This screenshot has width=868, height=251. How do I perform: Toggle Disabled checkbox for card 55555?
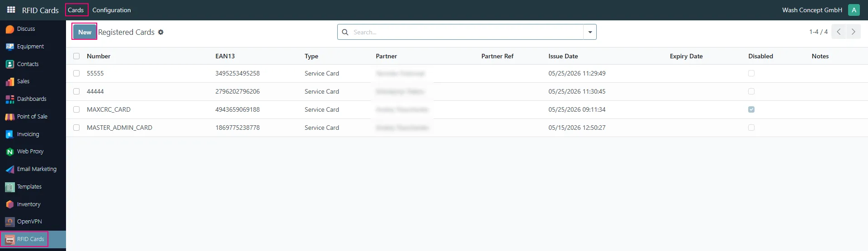[751, 73]
